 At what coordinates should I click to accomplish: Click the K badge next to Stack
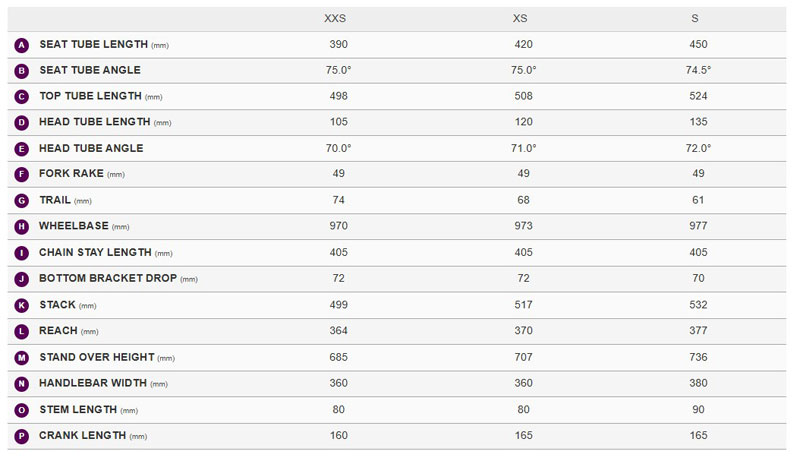(22, 305)
